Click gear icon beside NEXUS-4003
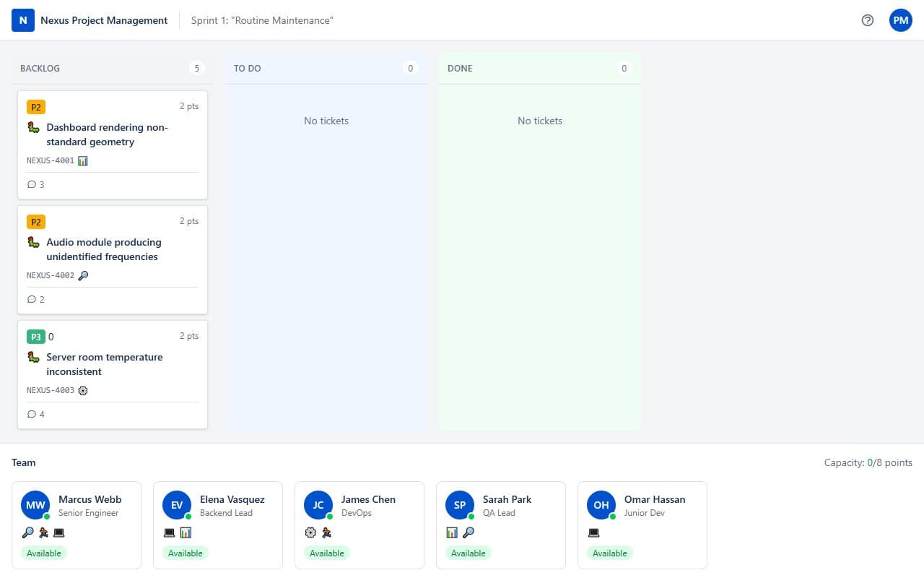 tap(83, 390)
